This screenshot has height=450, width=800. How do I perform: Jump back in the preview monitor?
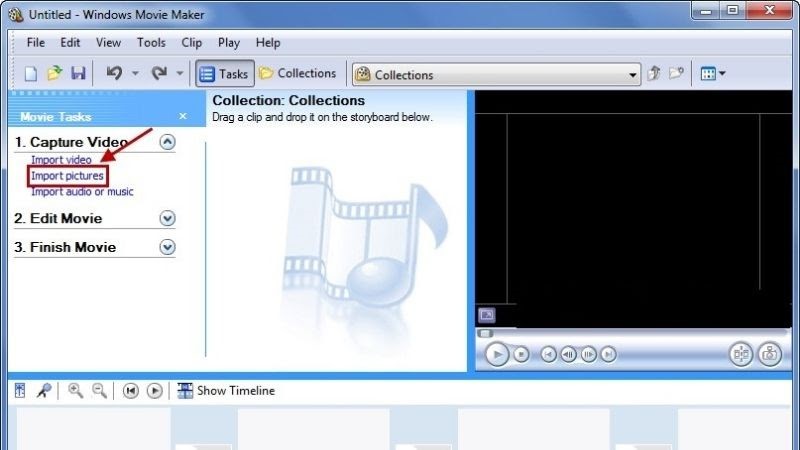[x=548, y=354]
